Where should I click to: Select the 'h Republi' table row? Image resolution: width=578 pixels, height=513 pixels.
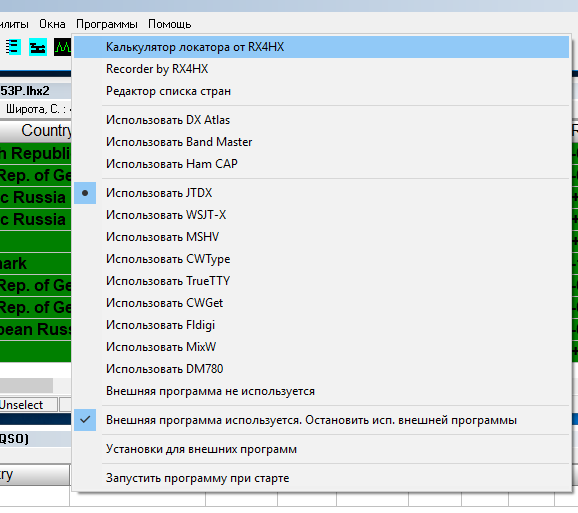point(36,154)
